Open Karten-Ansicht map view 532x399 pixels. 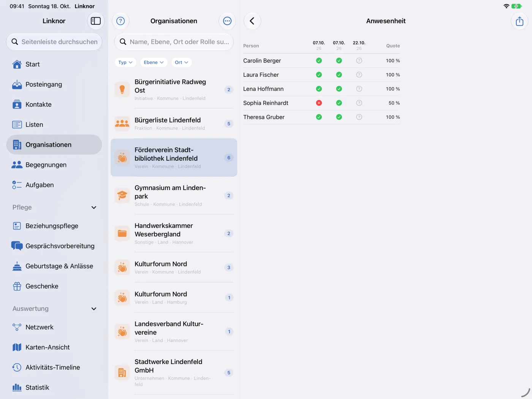[54, 347]
